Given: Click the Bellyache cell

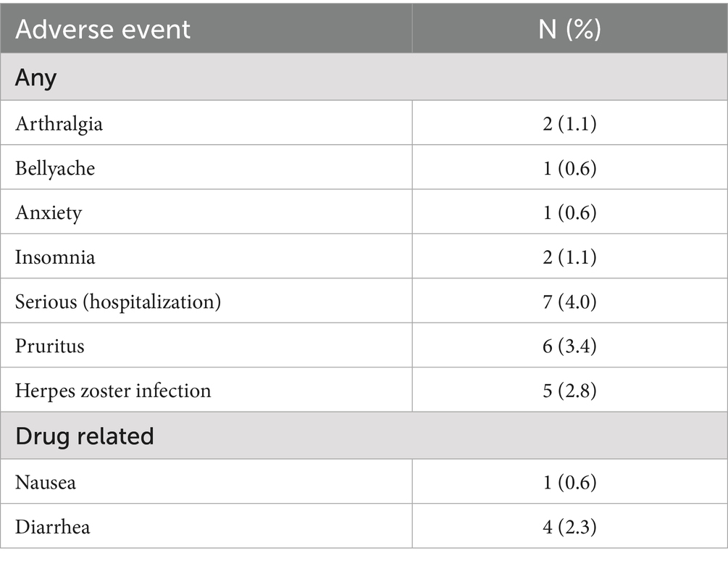Looking at the screenshot, I should click(x=55, y=168).
